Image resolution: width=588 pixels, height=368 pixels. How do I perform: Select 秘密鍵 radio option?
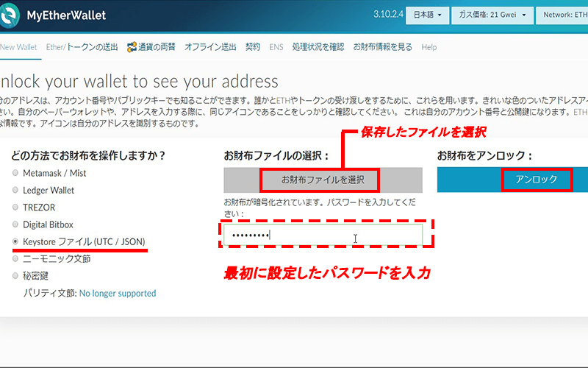click(x=15, y=275)
